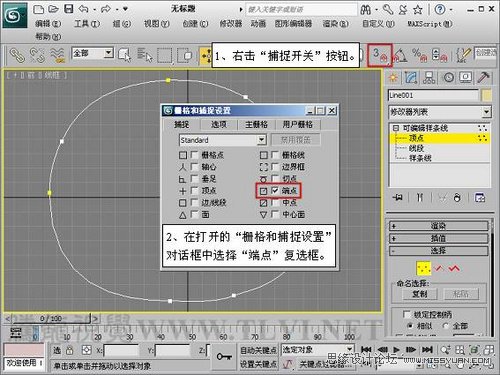Open Edit Named Selection Sets icon
Screen dimensions: 500x375
[463, 55]
